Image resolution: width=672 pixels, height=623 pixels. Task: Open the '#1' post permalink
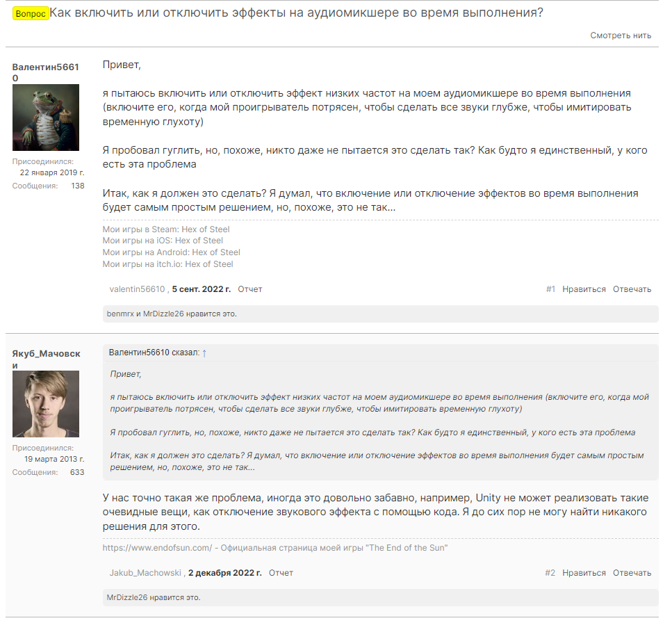coord(550,289)
